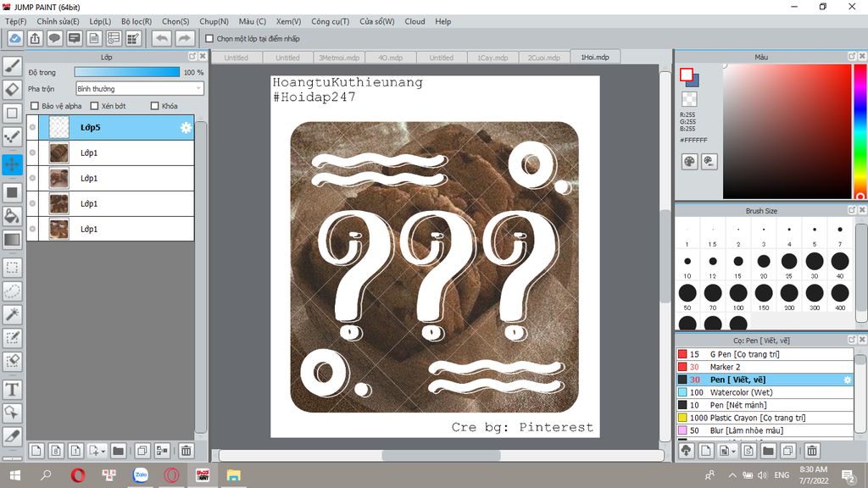The image size is (868, 488).
Task: Toggle visibility of Lớp5 layer
Action: click(x=33, y=127)
